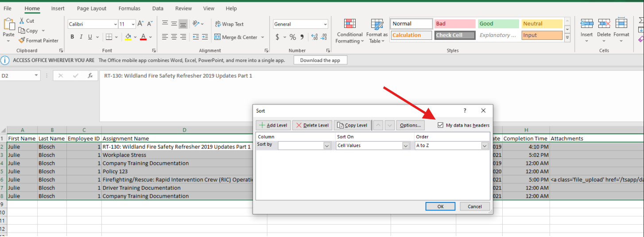Switch to the Insert ribbon tab

pos(58,8)
